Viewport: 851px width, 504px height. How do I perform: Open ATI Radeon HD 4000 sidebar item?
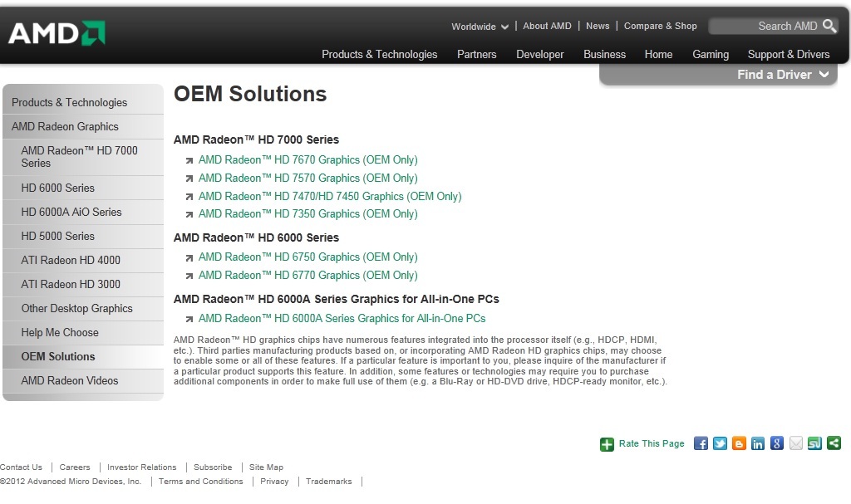click(x=83, y=260)
